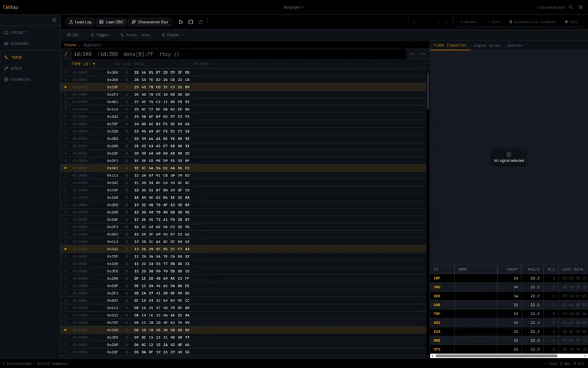588x368 pixels.
Task: Select the Frame Inspector tab
Action: click(x=449, y=45)
